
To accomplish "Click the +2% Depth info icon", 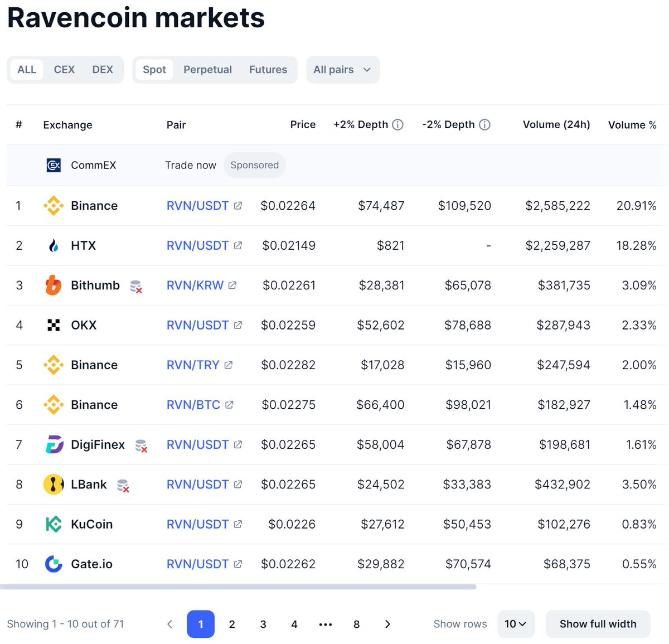I will pyautogui.click(x=397, y=125).
